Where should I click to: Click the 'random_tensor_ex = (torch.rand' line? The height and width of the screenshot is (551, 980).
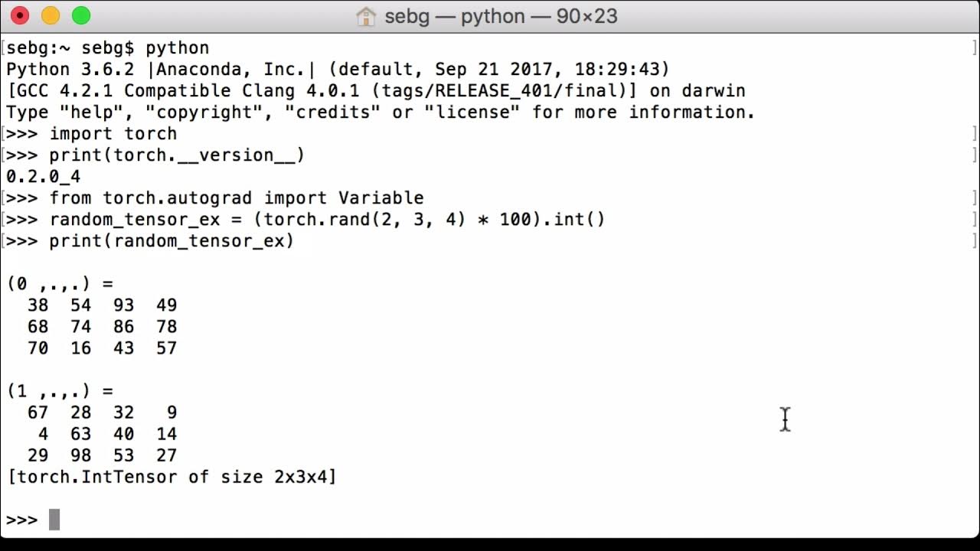coord(327,220)
